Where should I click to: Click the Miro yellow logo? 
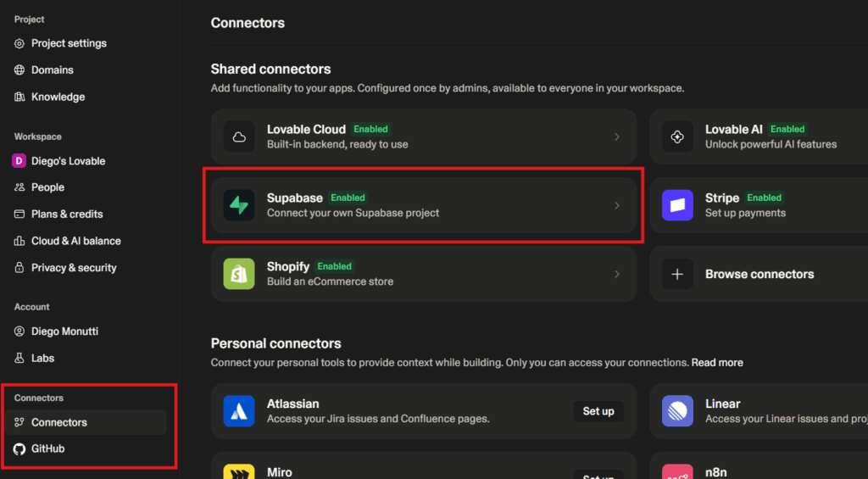click(239, 472)
